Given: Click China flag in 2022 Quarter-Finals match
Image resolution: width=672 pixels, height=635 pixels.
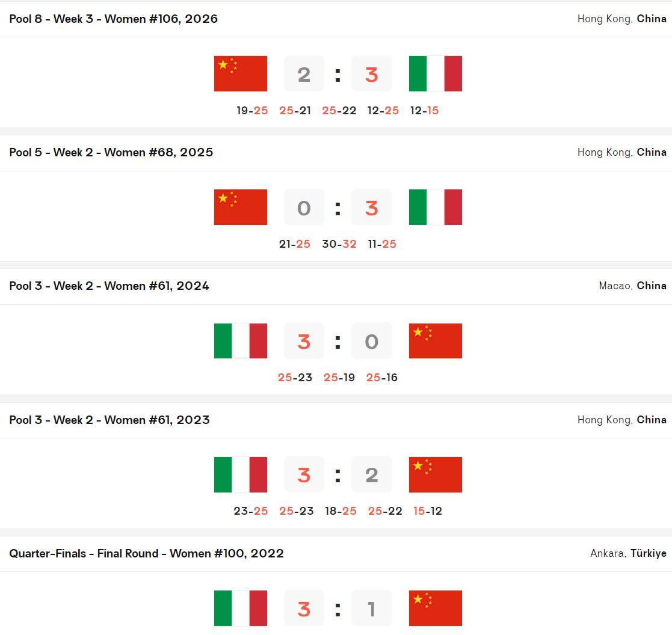Looking at the screenshot, I should click(436, 609).
